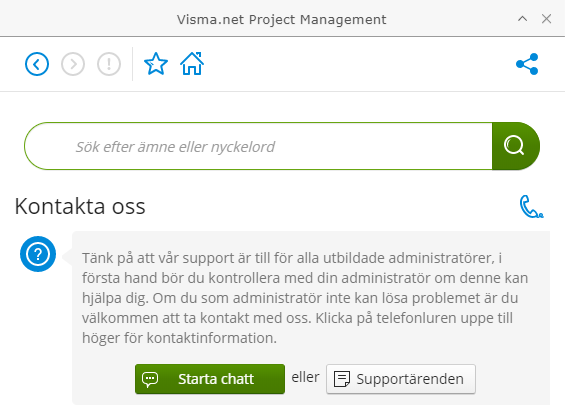Click the note icon on Supportärenden button
The image size is (565, 419).
(x=342, y=379)
